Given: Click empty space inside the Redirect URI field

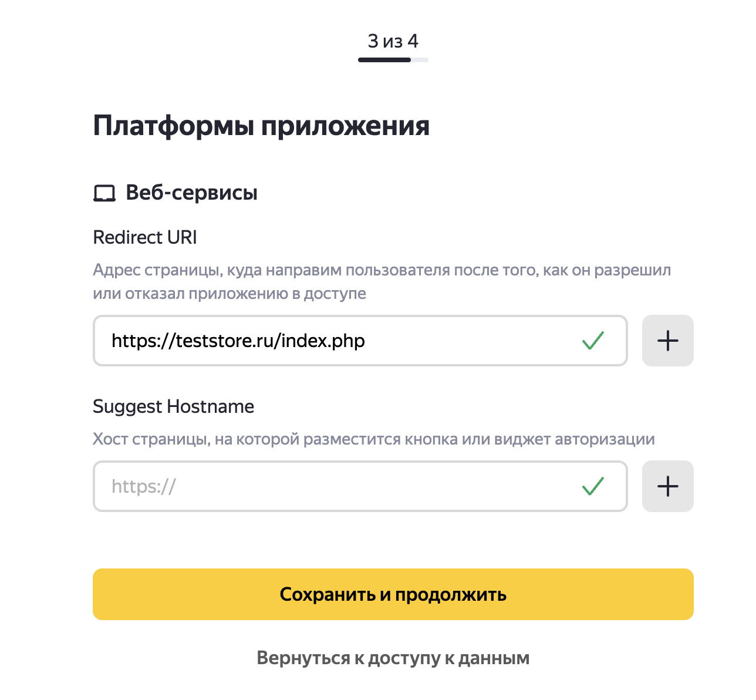Looking at the screenshot, I should pyautogui.click(x=470, y=341).
